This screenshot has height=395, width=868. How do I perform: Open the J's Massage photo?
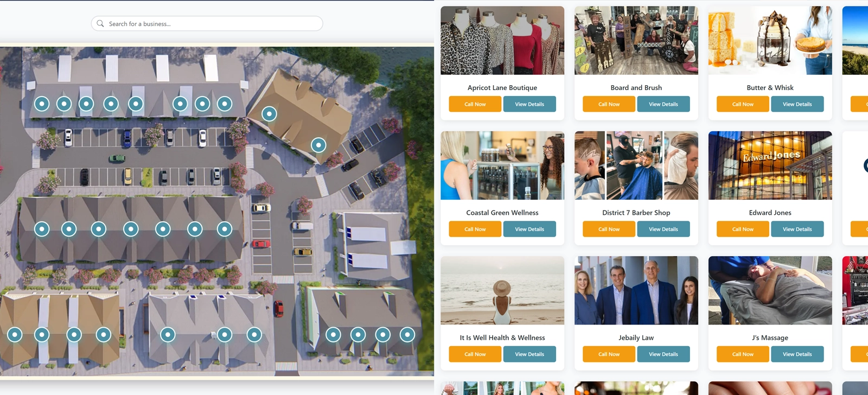coord(770,290)
